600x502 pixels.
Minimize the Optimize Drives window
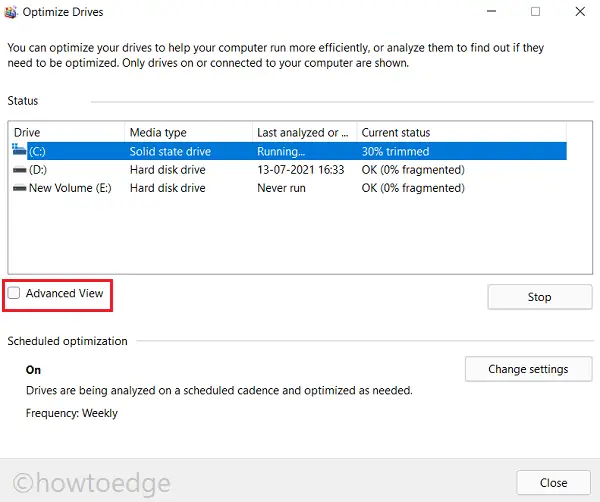pyautogui.click(x=491, y=11)
